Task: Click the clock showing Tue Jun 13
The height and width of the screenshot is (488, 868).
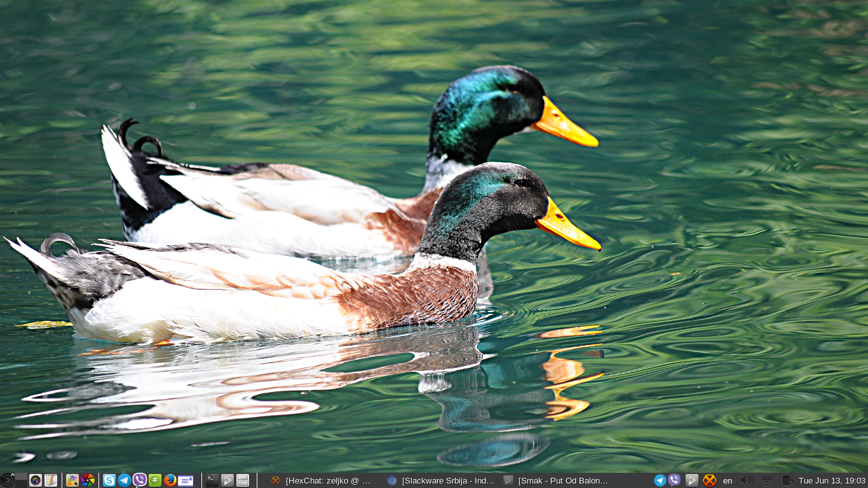Action: click(x=832, y=481)
